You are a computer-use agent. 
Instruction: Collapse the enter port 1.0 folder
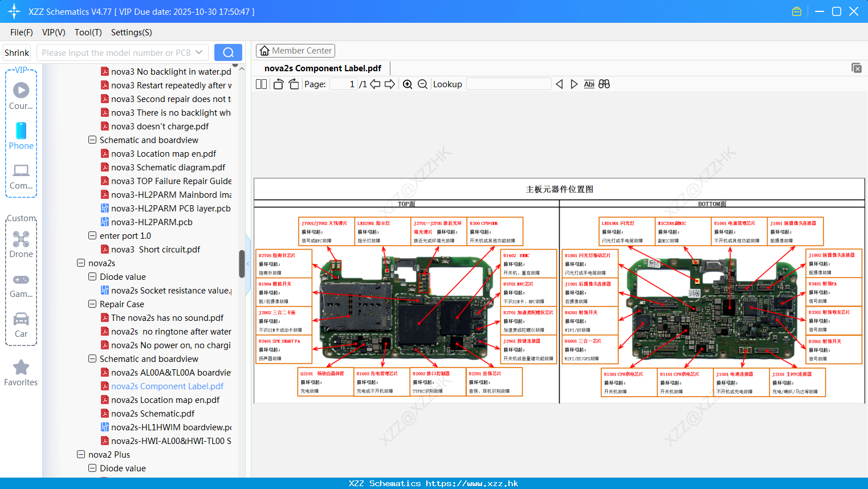tap(92, 236)
